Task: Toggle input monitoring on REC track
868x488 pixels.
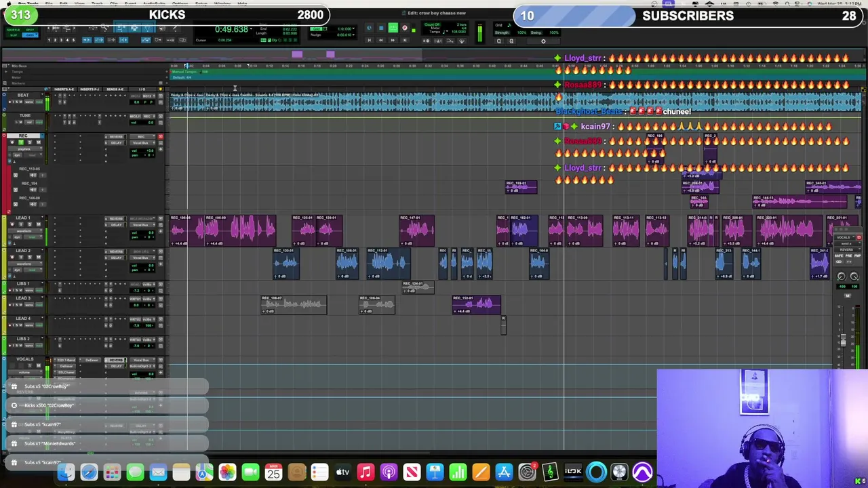Action: tap(21, 142)
